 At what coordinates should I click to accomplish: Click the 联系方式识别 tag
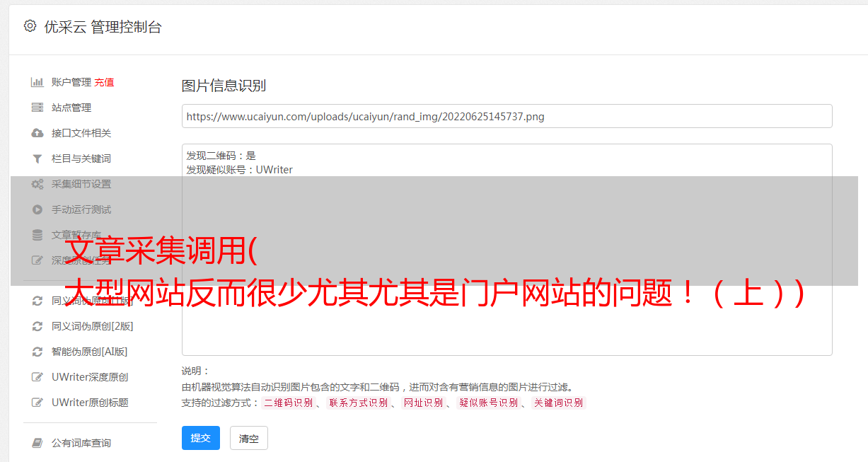tap(358, 403)
